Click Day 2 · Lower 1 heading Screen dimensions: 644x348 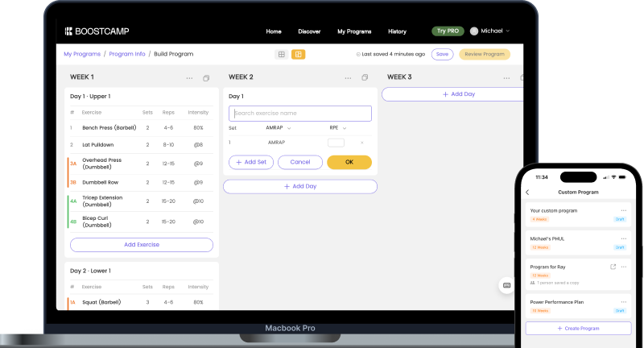pyautogui.click(x=90, y=271)
